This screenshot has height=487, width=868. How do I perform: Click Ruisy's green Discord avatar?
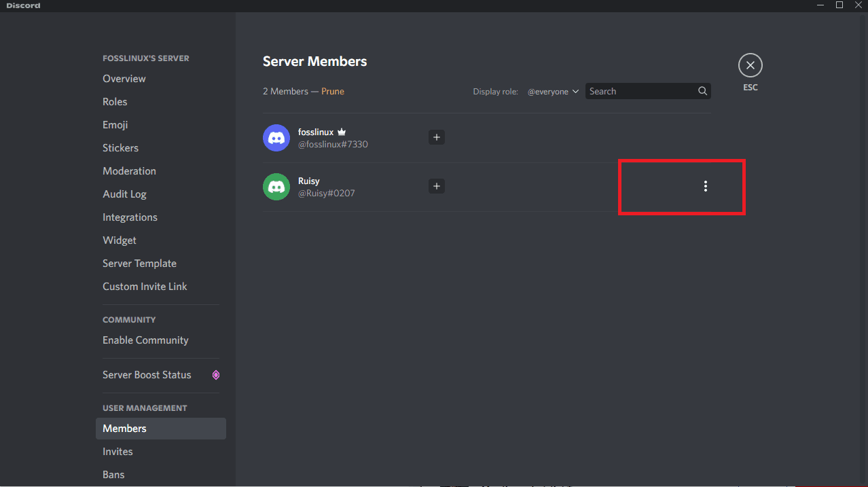coord(276,187)
